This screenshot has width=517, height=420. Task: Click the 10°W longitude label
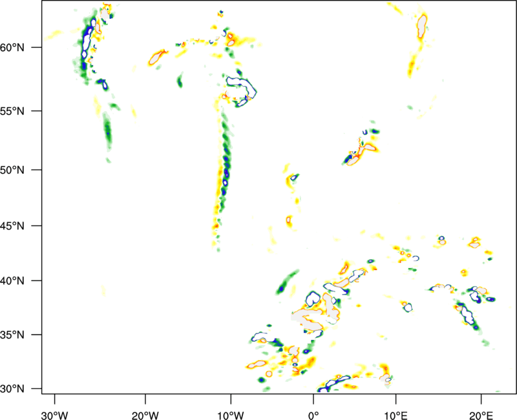point(231,415)
